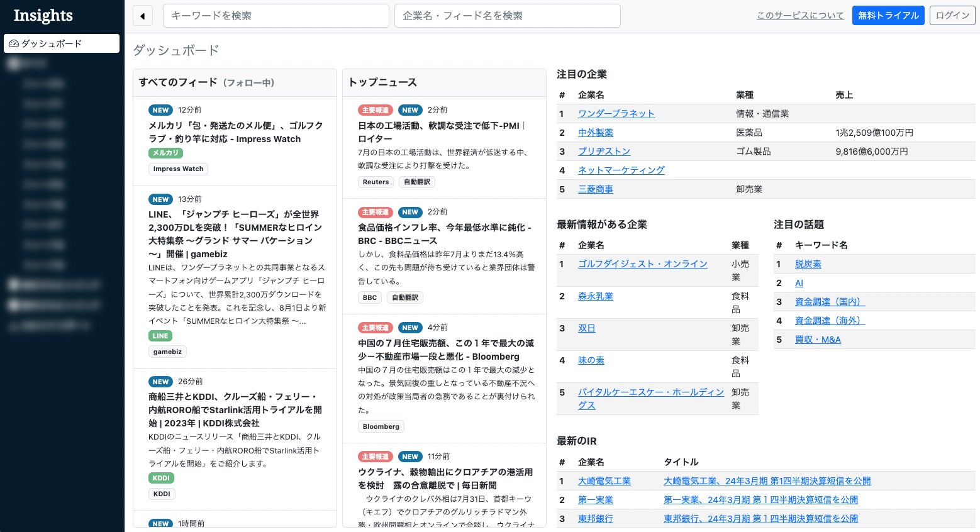Open the Dashboard sidebar item

[62, 43]
